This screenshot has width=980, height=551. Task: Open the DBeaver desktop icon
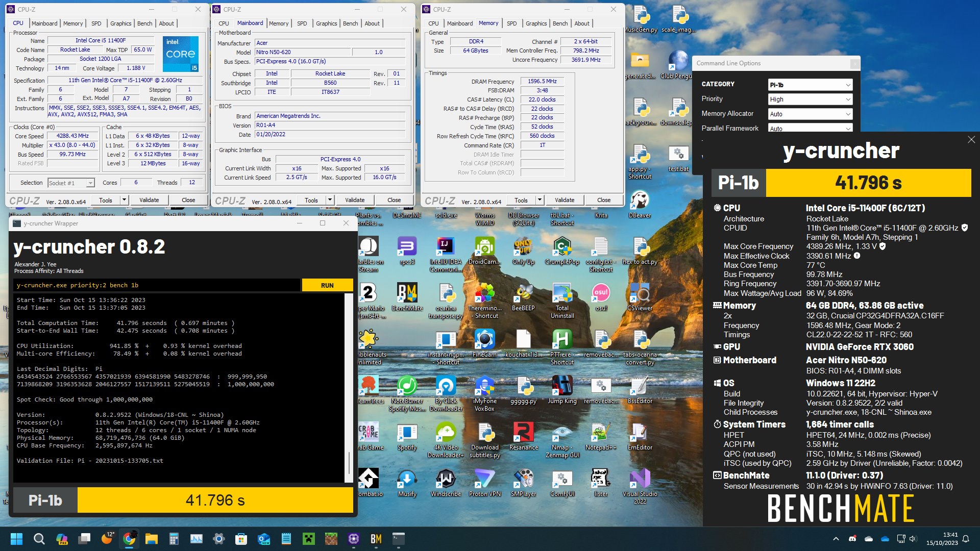coord(640,204)
